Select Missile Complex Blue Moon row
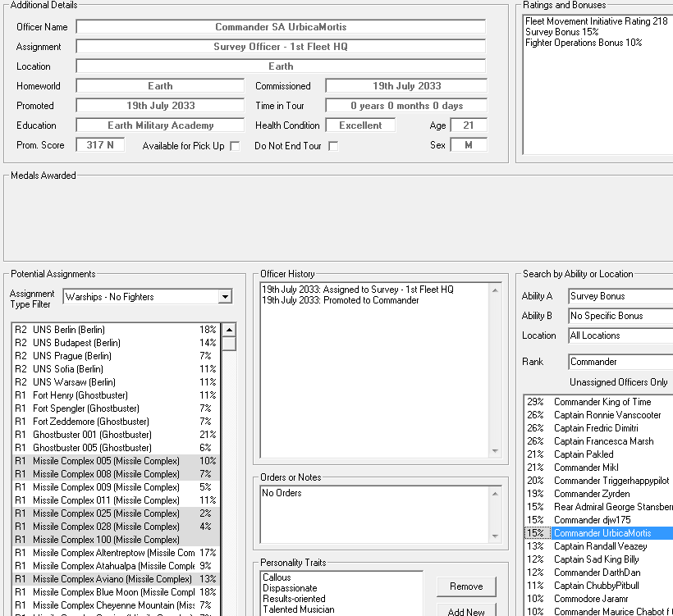Viewport: 673px width, 616px height. click(x=116, y=592)
